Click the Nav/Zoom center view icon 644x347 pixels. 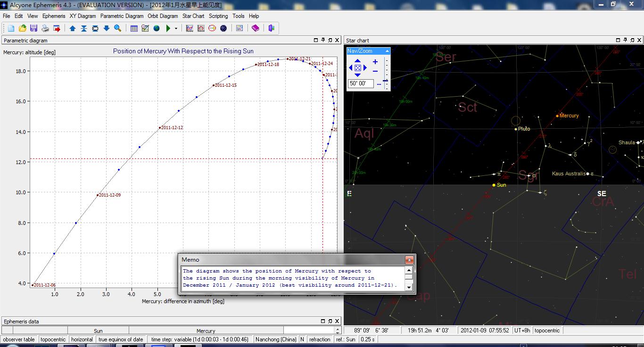click(x=357, y=68)
